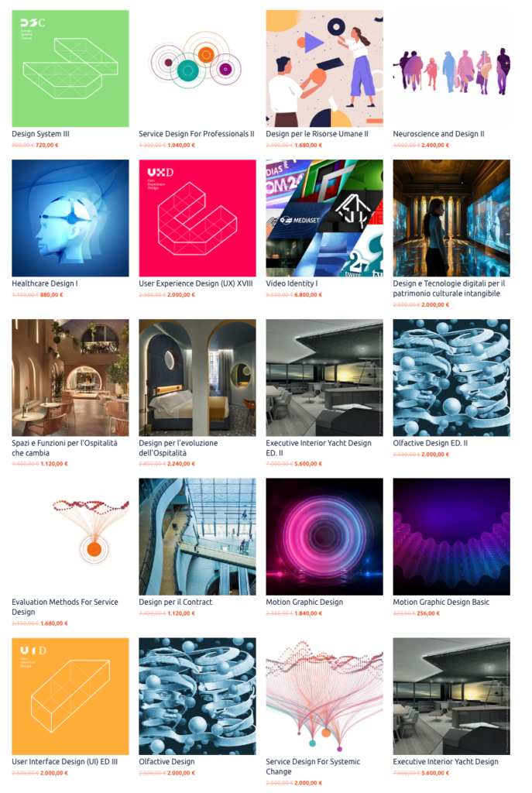
Task: Click the Service Design For Professionals II title
Action: tap(197, 134)
